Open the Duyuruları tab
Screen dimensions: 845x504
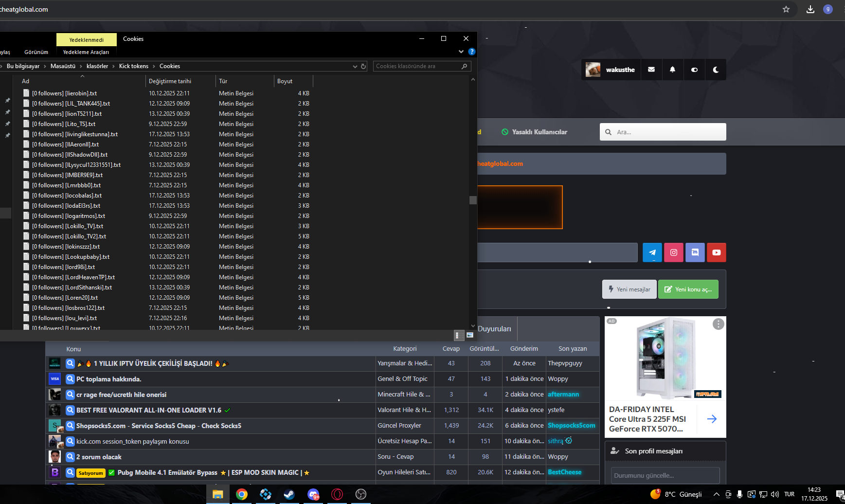point(494,329)
